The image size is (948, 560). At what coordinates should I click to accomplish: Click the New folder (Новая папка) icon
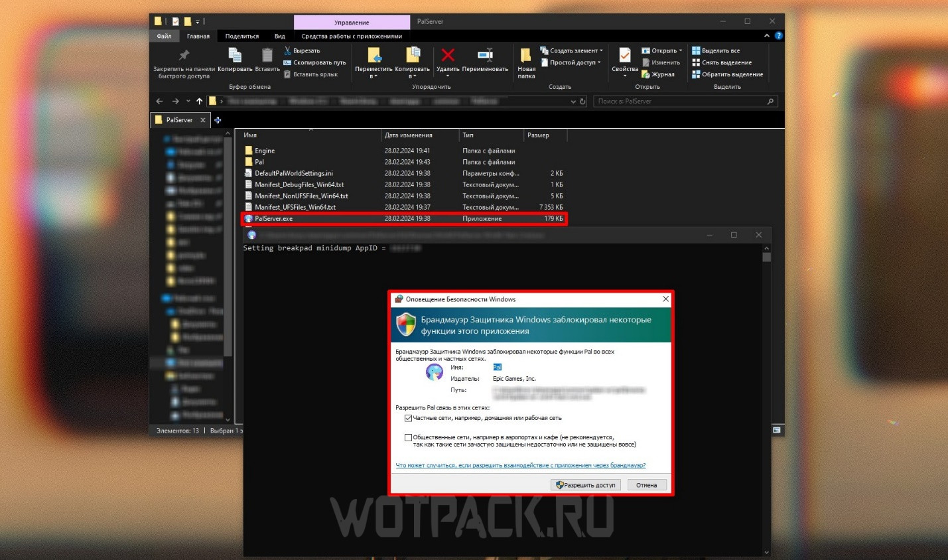pos(525,55)
